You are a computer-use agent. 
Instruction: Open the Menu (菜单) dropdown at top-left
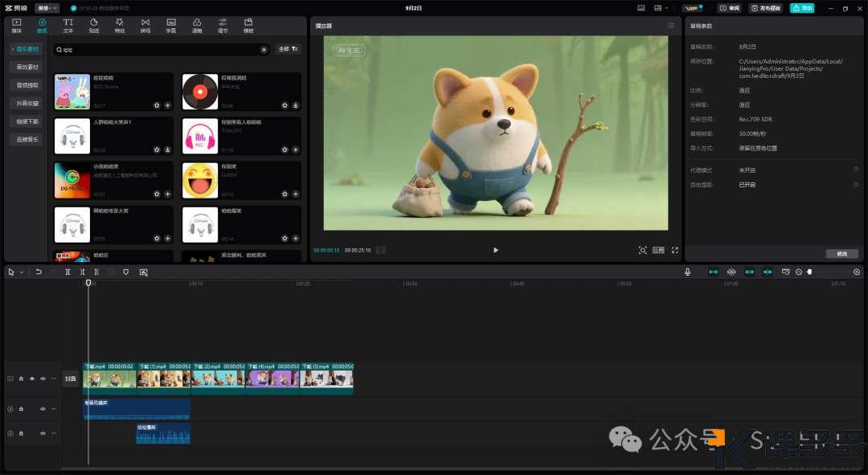point(47,8)
